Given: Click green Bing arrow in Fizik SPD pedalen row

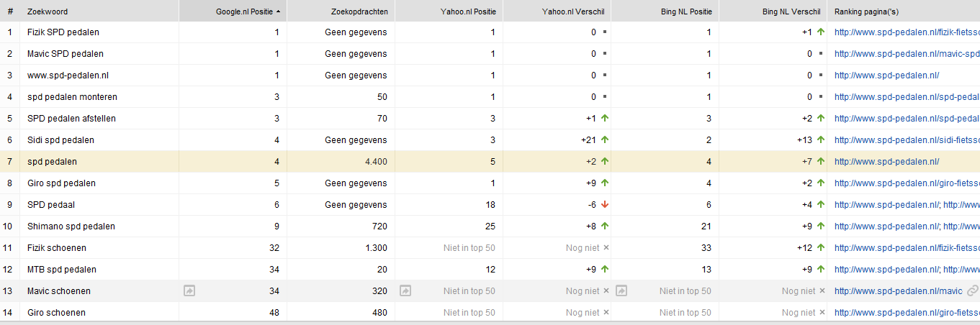Looking at the screenshot, I should (x=820, y=32).
